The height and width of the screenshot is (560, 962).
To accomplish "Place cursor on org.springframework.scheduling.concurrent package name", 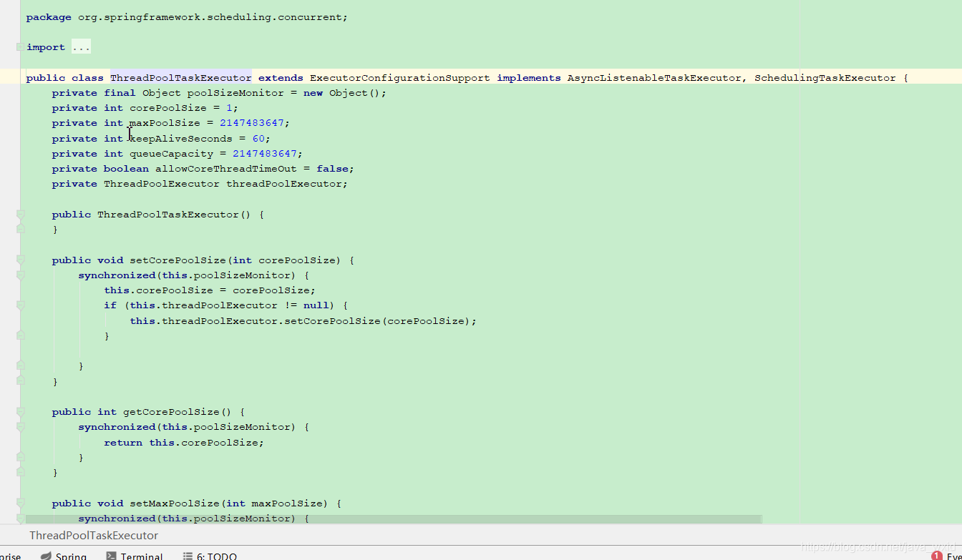I will [211, 16].
